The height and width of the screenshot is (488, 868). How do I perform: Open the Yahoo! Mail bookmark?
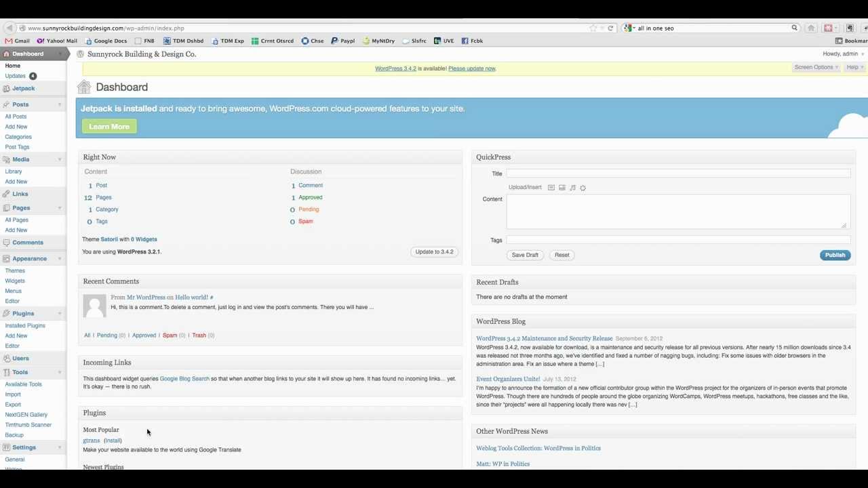click(57, 41)
